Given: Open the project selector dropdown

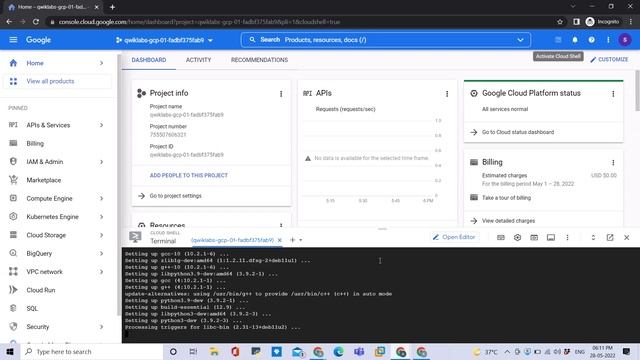Looking at the screenshot, I should [164, 40].
